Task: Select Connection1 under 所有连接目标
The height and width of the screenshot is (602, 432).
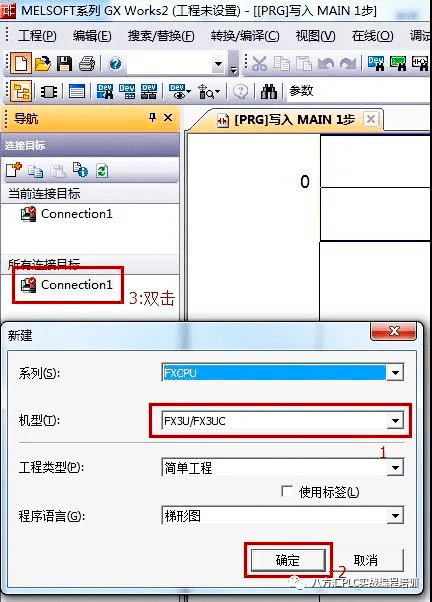Action: (67, 285)
